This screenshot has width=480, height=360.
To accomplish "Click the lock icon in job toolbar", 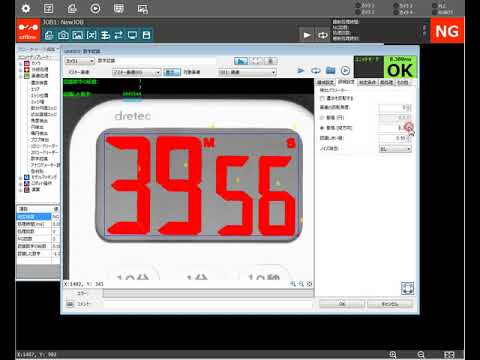I will click(49, 35).
